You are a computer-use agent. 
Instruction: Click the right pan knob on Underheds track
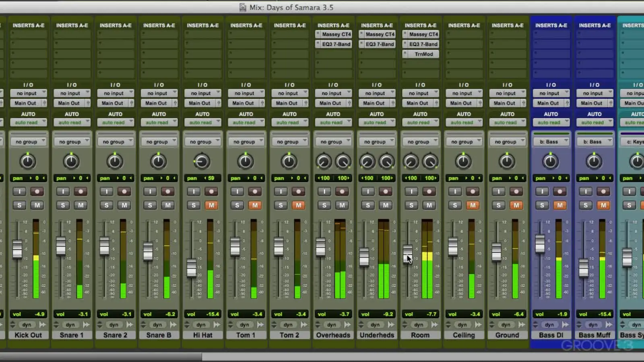point(386,161)
